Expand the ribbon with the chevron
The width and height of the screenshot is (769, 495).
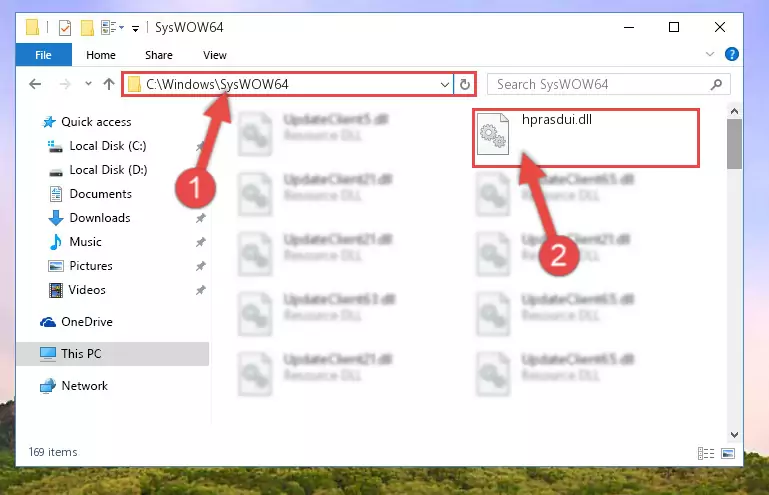pyautogui.click(x=710, y=54)
